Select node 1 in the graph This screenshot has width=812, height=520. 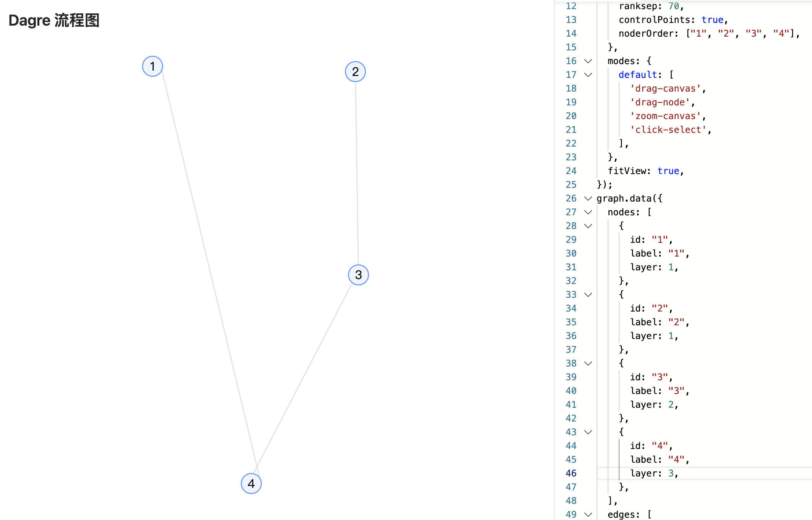[x=152, y=66]
